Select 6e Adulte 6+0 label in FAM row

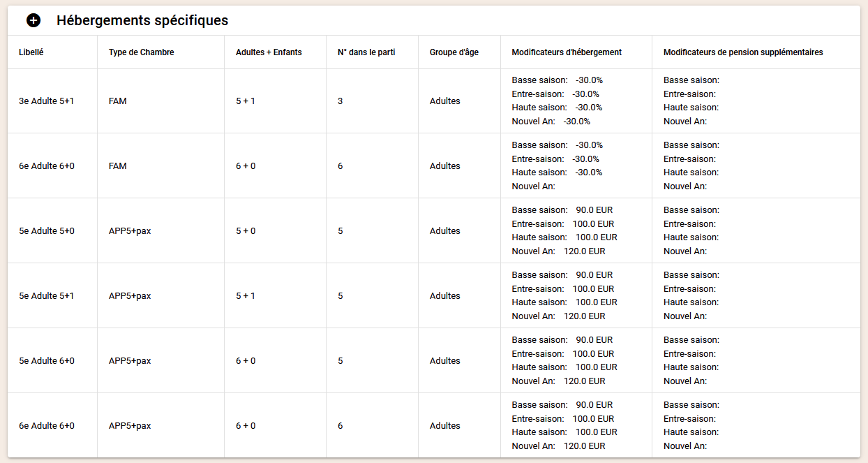click(47, 166)
